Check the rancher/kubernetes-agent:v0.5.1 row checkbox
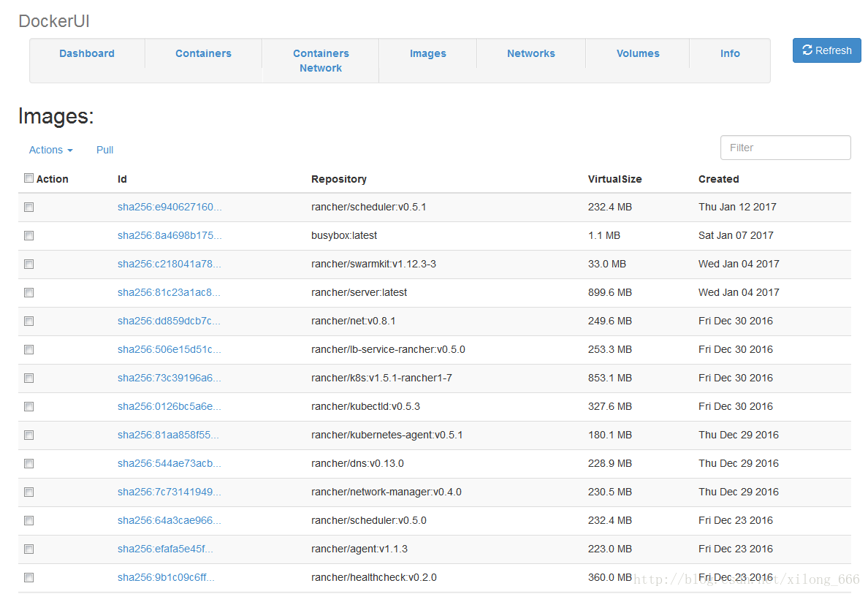This screenshot has height=594, width=868. click(28, 435)
